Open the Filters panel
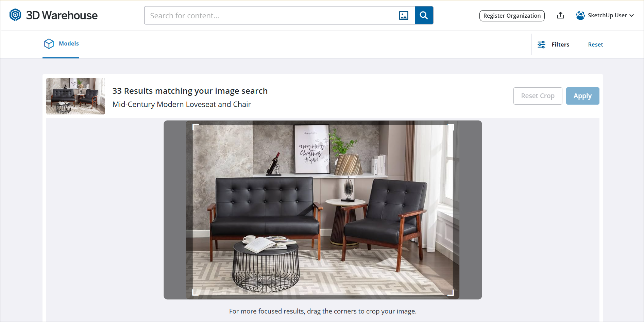This screenshot has width=644, height=322. 554,44
